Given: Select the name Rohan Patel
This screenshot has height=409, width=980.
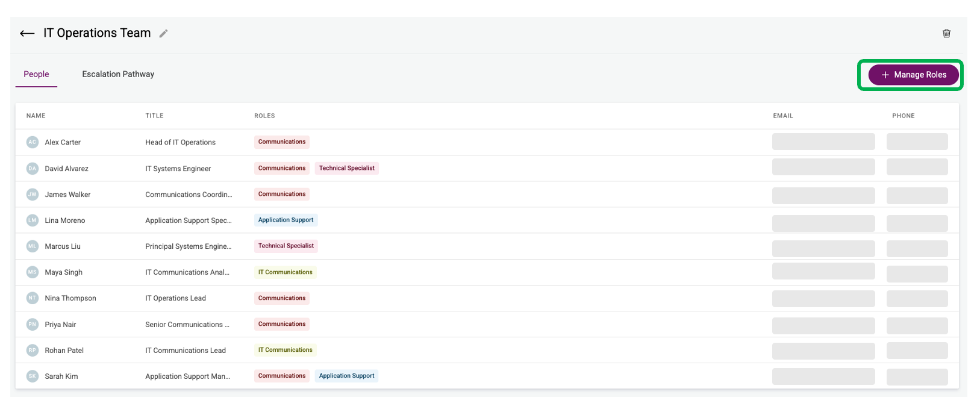Looking at the screenshot, I should [64, 351].
